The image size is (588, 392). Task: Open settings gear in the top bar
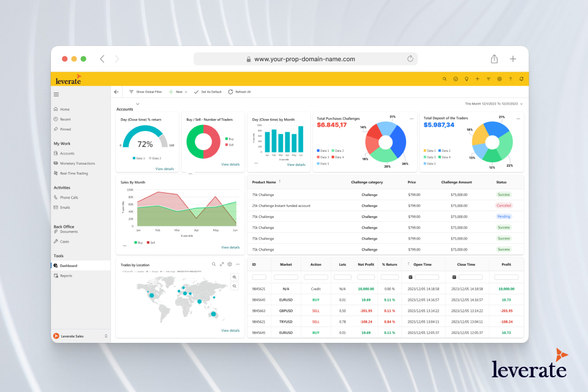pos(499,79)
